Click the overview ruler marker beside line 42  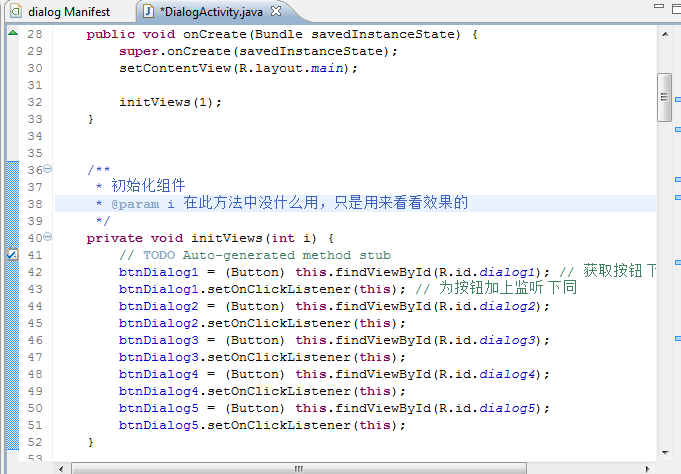point(678,262)
